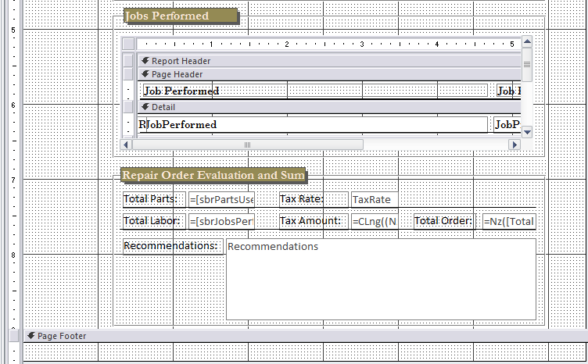Select the JobPerformed bound text box

317,125
